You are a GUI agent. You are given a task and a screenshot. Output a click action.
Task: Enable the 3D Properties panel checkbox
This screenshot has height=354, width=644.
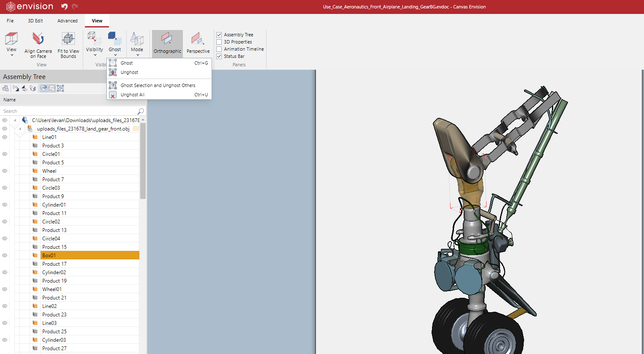point(219,42)
